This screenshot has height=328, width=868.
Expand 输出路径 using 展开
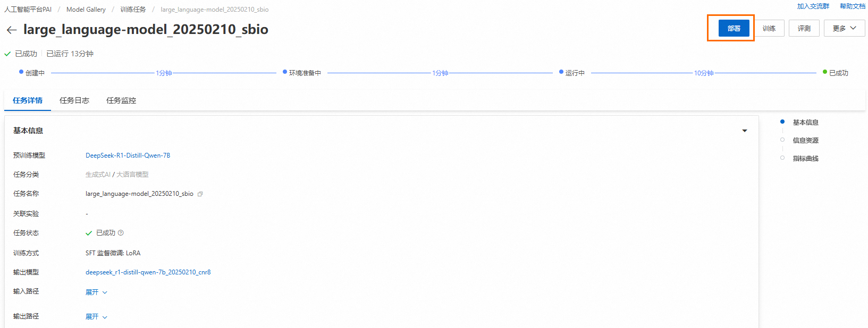coord(96,317)
